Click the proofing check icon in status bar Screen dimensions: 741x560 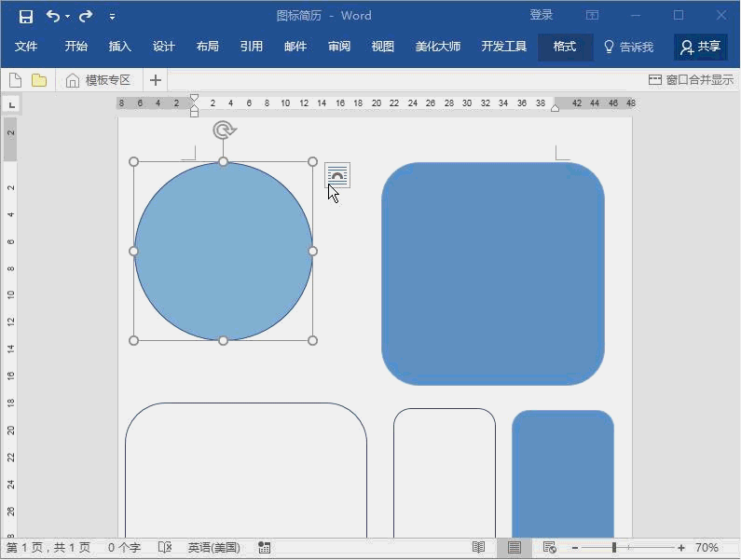[x=165, y=547]
